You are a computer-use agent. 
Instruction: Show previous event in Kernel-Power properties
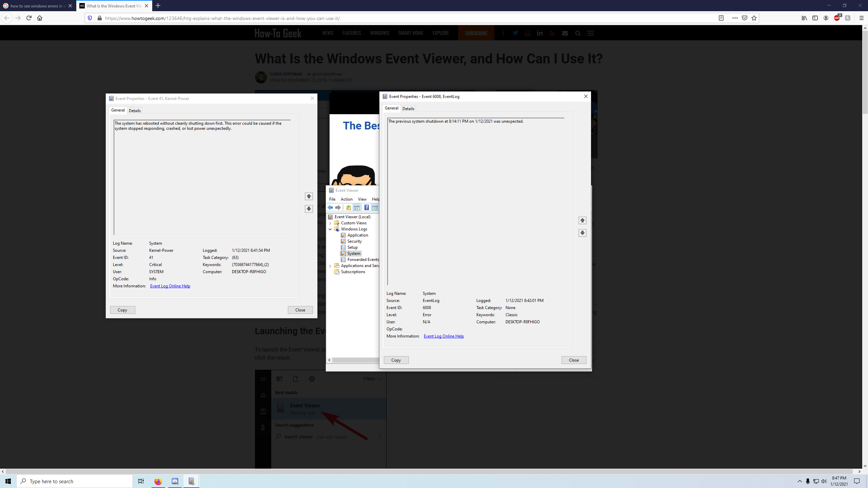click(x=309, y=196)
